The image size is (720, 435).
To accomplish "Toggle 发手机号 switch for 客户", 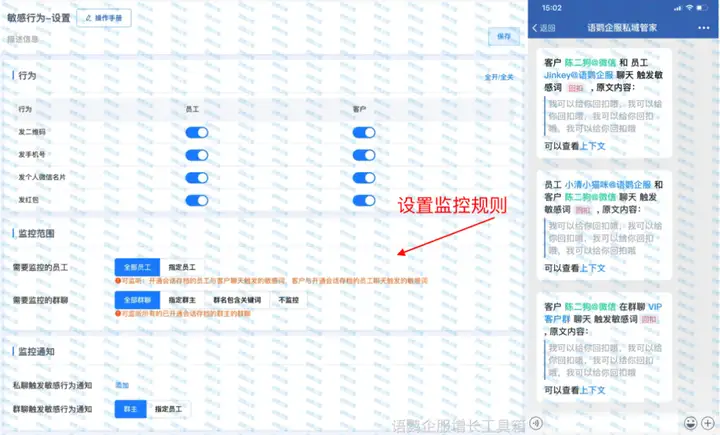I will (364, 155).
